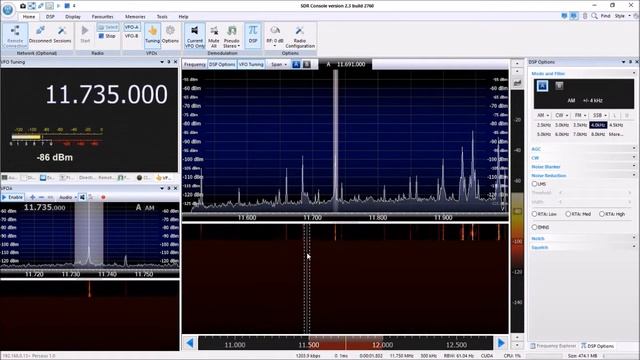The image size is (640, 360).
Task: Click the red record icon in VFO A
Action: click(103, 197)
